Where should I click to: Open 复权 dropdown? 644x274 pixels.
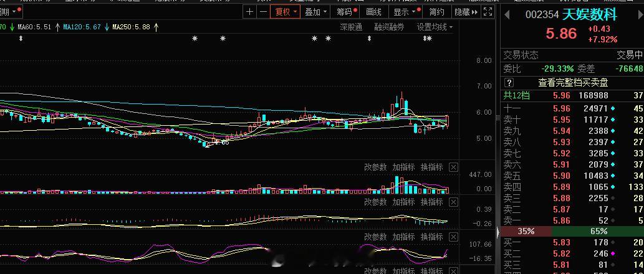(x=285, y=12)
